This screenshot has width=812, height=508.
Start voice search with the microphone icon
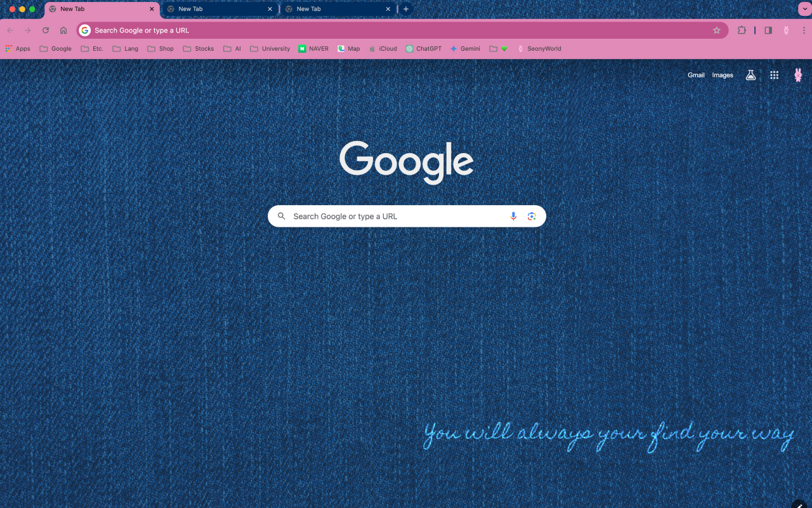[x=513, y=217]
